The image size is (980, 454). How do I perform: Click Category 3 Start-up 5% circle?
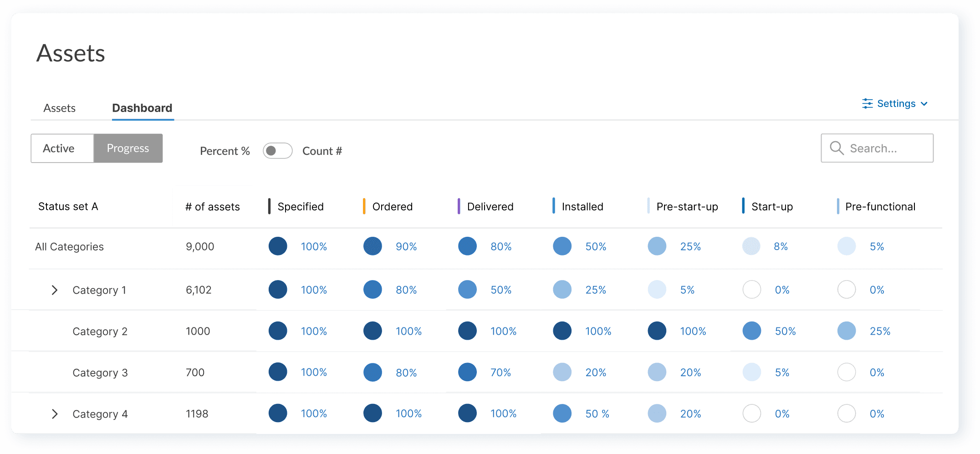(752, 372)
